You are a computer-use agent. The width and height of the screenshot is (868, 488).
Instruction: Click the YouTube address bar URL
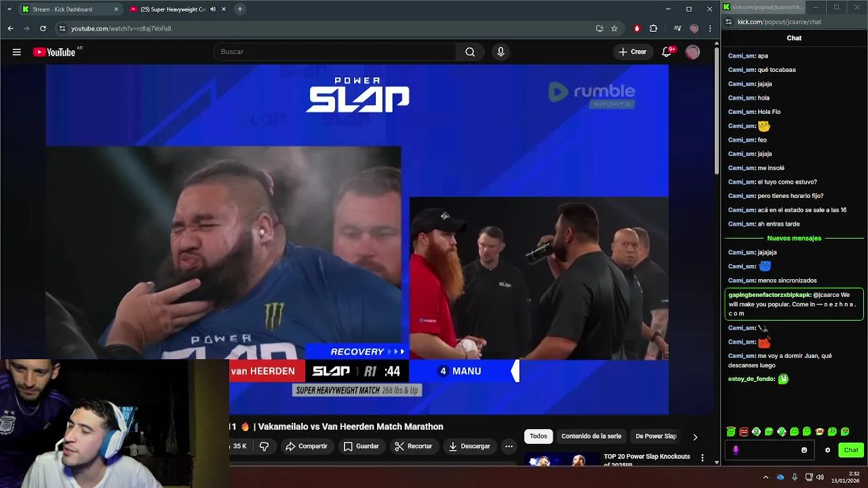(x=121, y=28)
